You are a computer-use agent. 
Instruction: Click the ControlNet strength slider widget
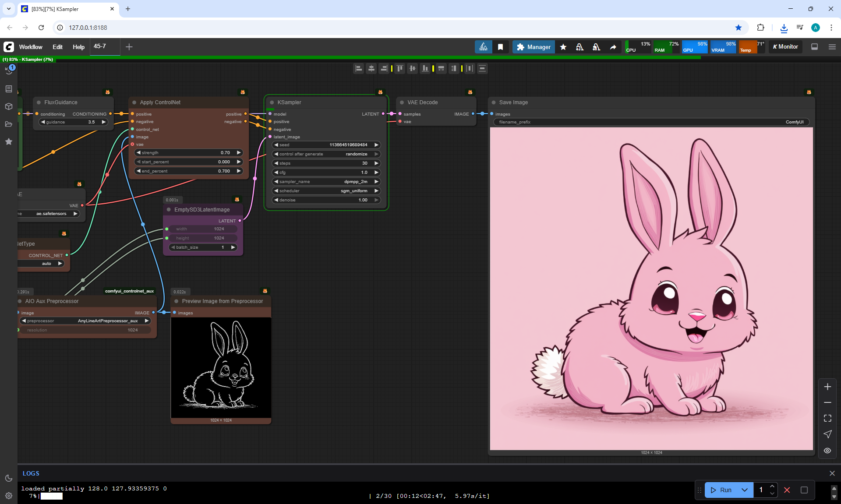pos(189,152)
